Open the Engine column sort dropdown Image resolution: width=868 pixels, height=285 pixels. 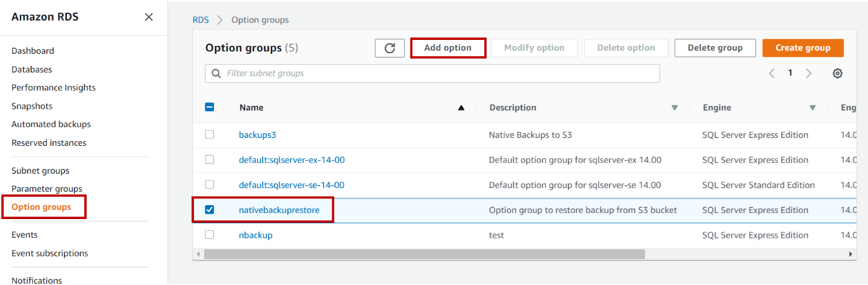click(x=812, y=108)
